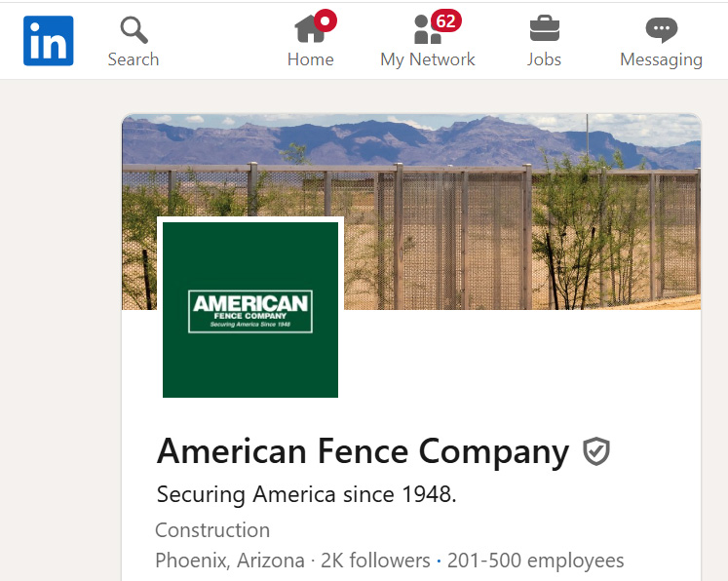Viewport: 728px width, 581px height.
Task: Click the Jobs briefcase icon
Action: coord(544,28)
